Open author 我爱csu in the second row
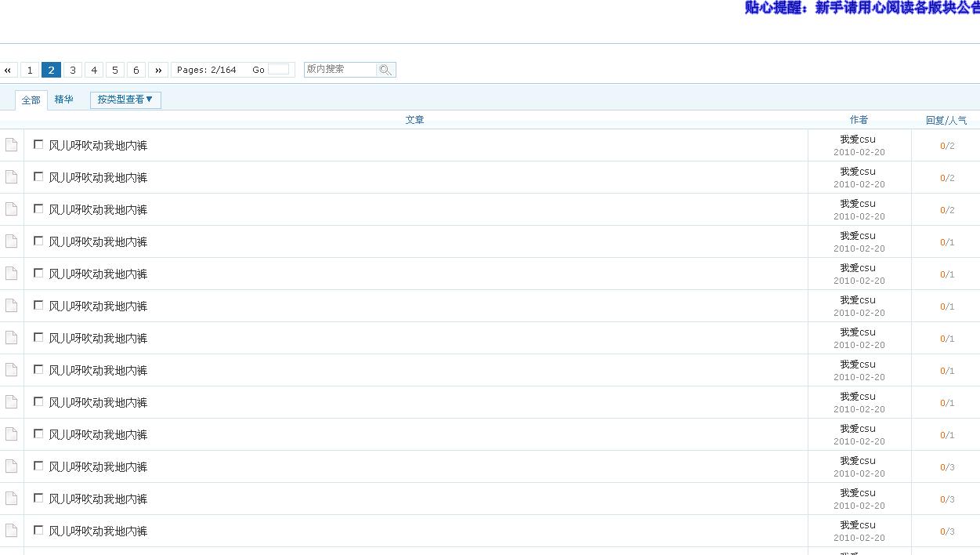Screen dimensions: 980x555 pyautogui.click(x=858, y=172)
